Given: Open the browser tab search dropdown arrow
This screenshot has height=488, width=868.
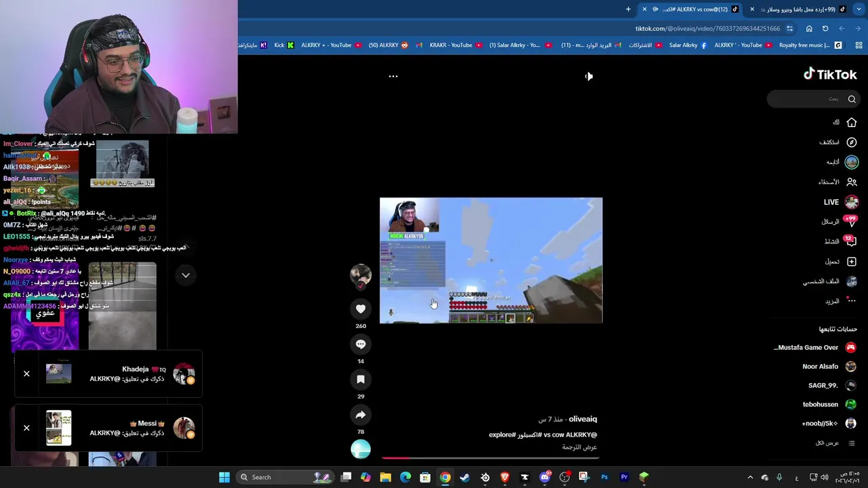Looking at the screenshot, I should (x=859, y=9).
